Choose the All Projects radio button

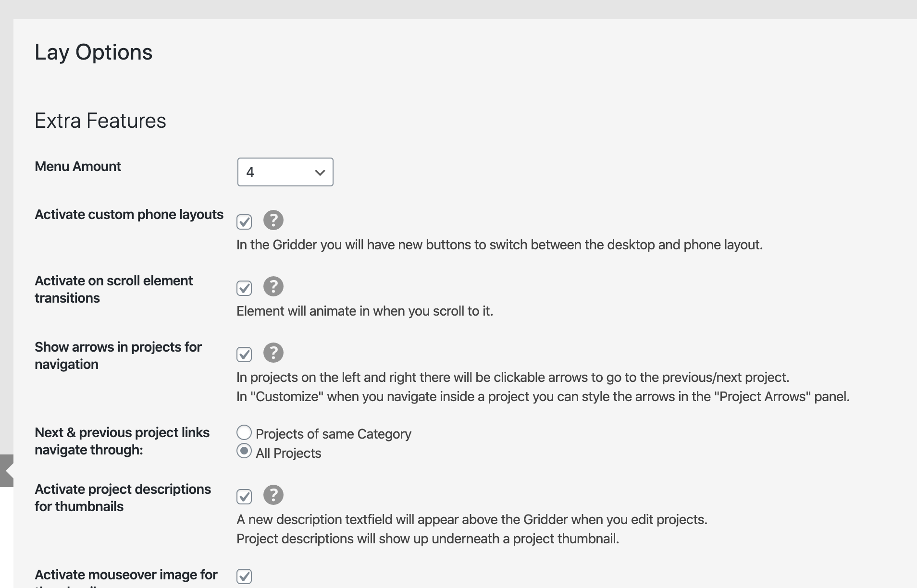(x=244, y=451)
